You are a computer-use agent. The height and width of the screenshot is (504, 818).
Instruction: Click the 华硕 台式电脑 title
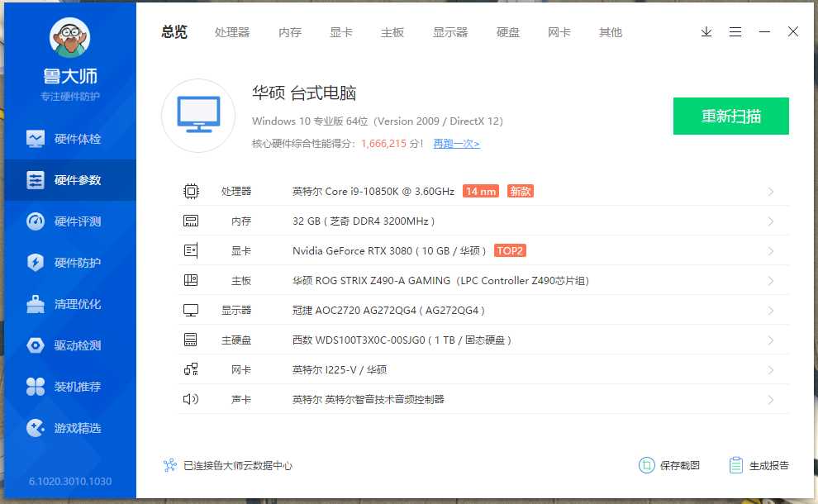[x=304, y=93]
